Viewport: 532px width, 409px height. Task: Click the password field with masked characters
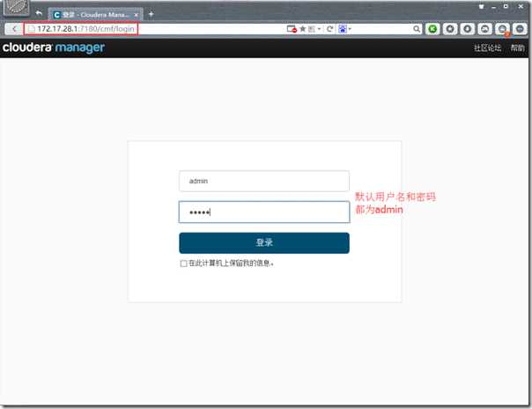point(264,212)
